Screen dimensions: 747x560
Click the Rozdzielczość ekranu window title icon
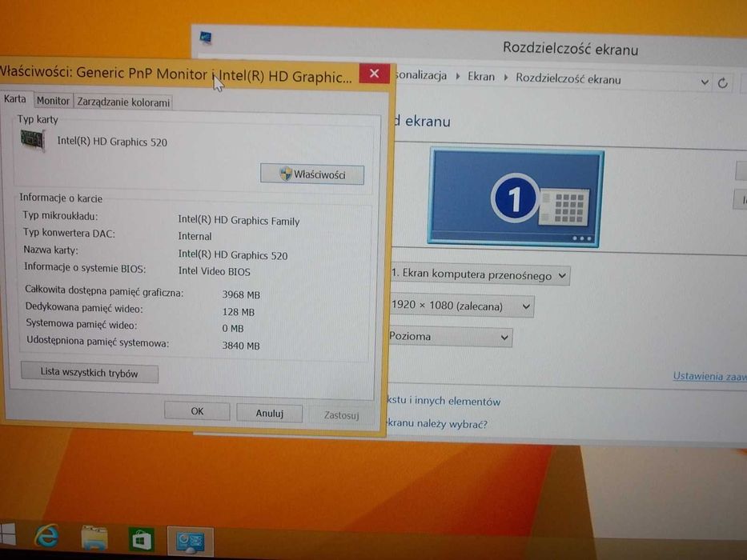click(x=206, y=37)
